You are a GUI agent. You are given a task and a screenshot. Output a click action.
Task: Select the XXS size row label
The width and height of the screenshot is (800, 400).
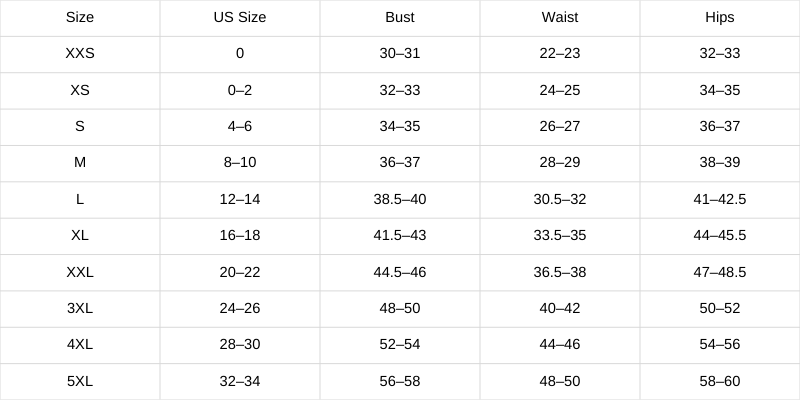pyautogui.click(x=80, y=53)
